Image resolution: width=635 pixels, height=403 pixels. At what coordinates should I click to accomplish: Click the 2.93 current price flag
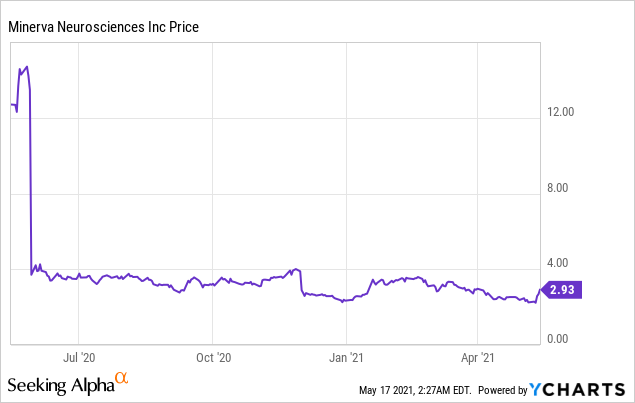point(564,291)
